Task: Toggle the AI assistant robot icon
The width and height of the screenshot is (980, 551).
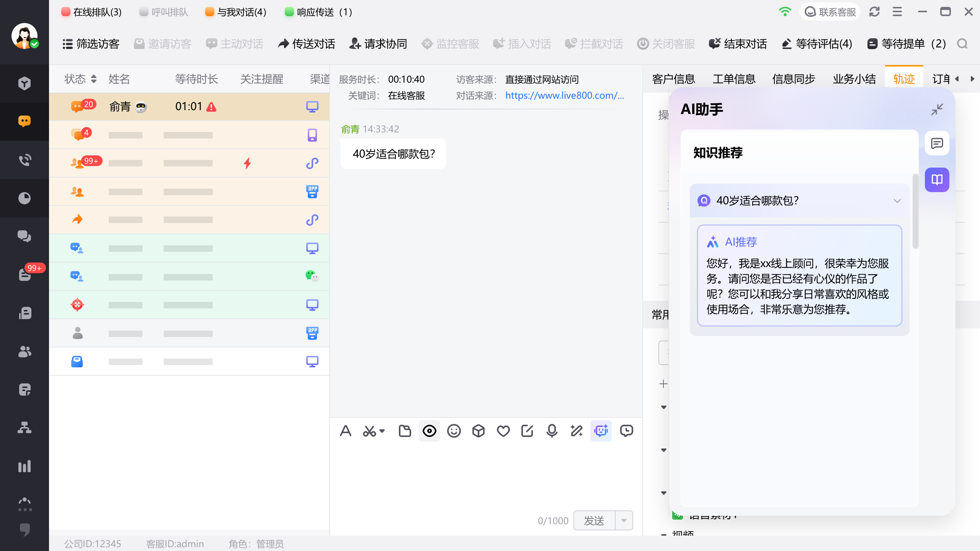Action: tap(601, 431)
